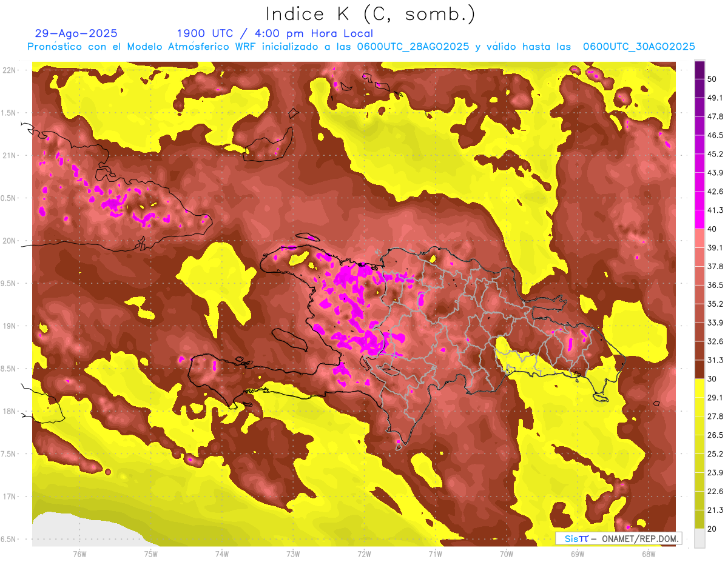Image resolution: width=728 pixels, height=562 pixels.
Task: Click the bright yellow swatch between 29.1 and 30
Action: (699, 388)
